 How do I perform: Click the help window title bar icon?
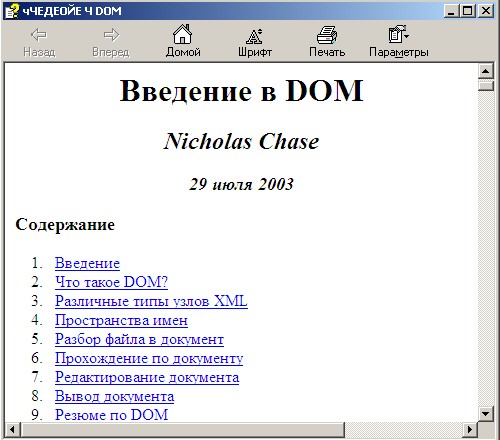coord(12,11)
